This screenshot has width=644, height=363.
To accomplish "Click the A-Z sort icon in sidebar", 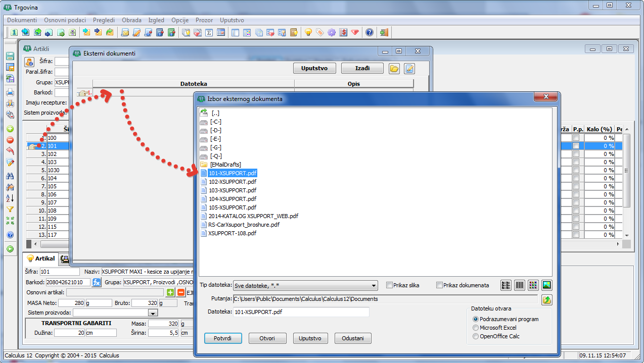I will pos(10,198).
